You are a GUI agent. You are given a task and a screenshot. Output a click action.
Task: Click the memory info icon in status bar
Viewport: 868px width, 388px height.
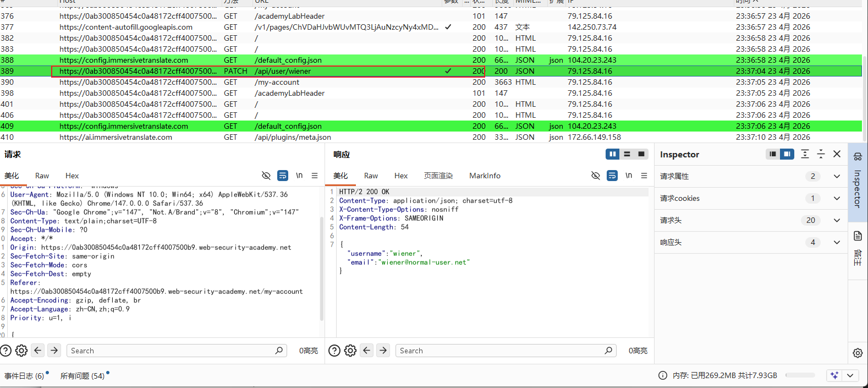tap(663, 375)
